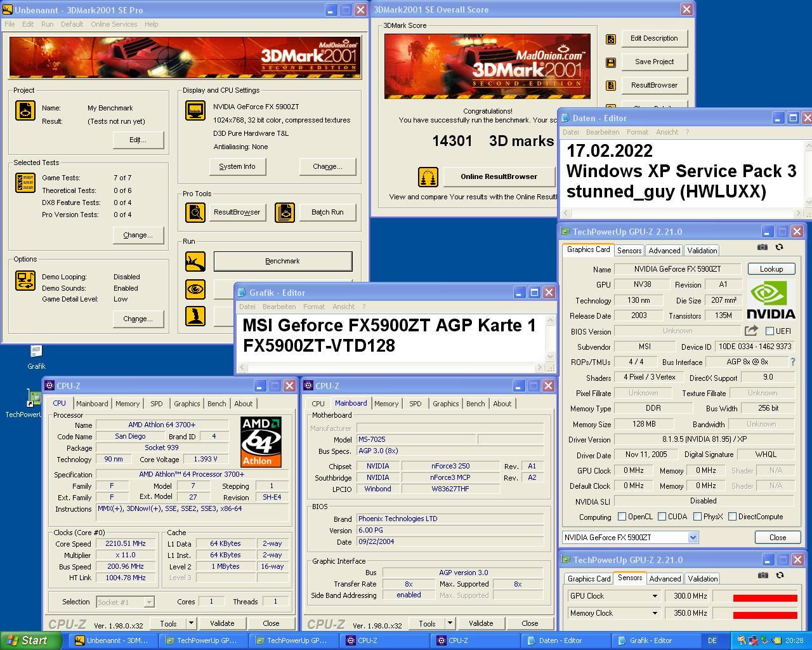Toggle the PhysX checkbox in GPU-Z
The height and width of the screenshot is (650, 812).
[x=697, y=517]
